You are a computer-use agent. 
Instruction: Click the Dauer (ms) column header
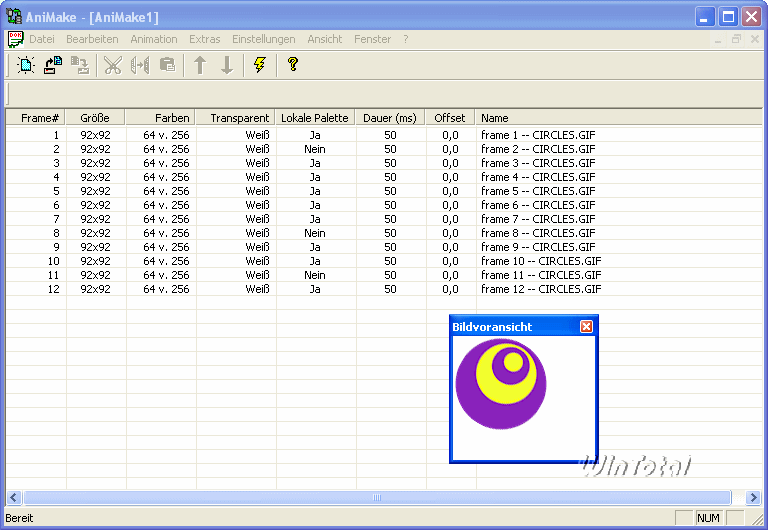point(390,118)
